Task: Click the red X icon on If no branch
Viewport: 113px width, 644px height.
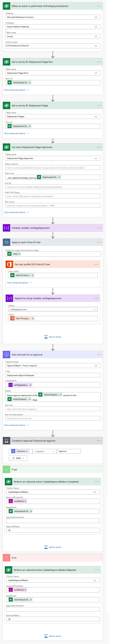Action: [7, 558]
